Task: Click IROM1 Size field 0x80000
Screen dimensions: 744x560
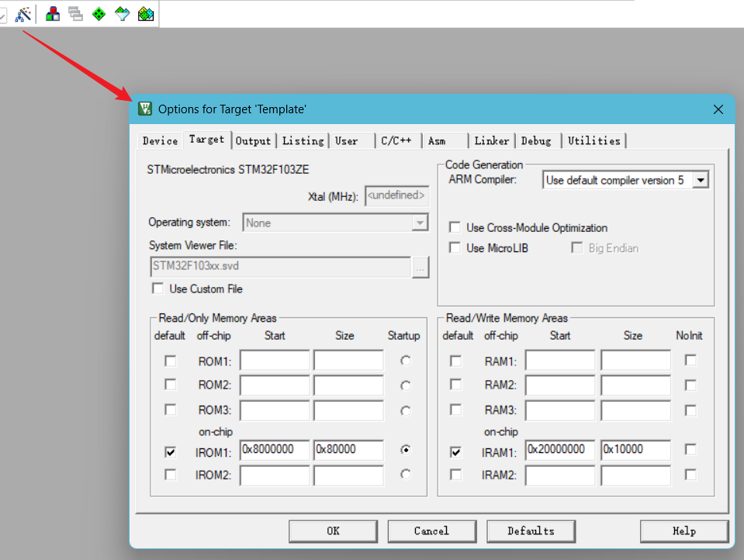Action: tap(349, 450)
